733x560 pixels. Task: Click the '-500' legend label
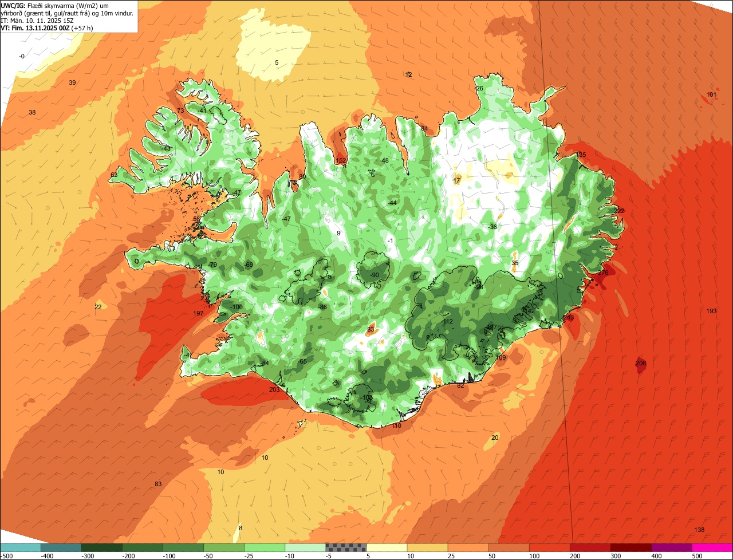pyautogui.click(x=6, y=556)
